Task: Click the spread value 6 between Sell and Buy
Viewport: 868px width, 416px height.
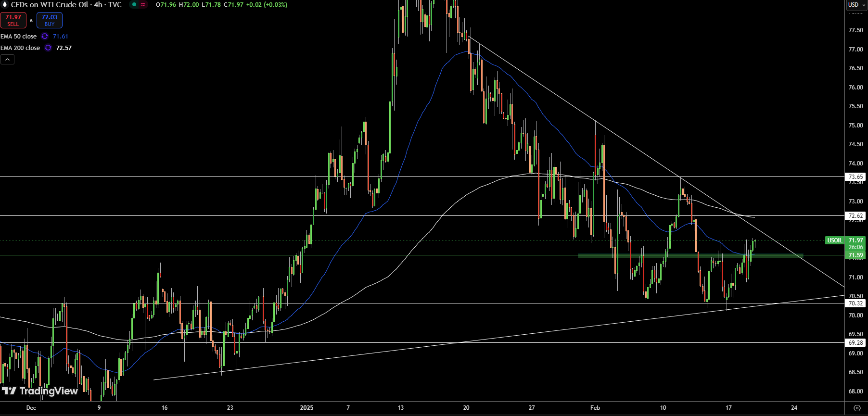Action: point(31,21)
